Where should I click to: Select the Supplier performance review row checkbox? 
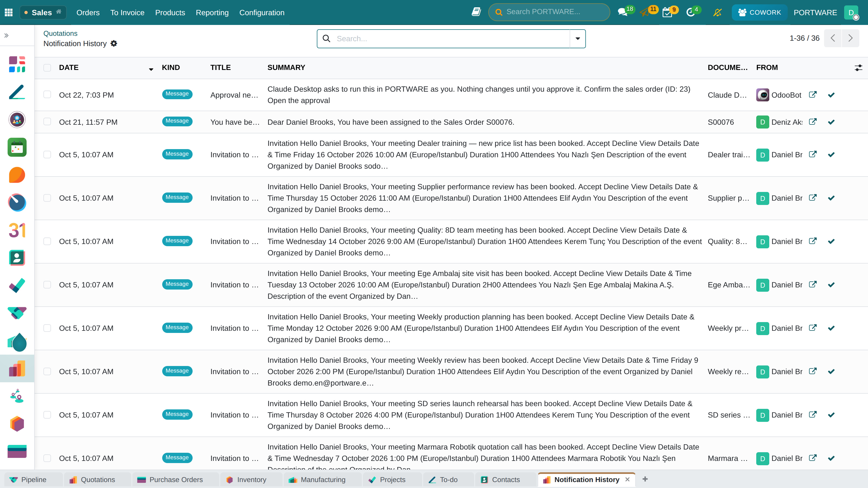pyautogui.click(x=47, y=198)
